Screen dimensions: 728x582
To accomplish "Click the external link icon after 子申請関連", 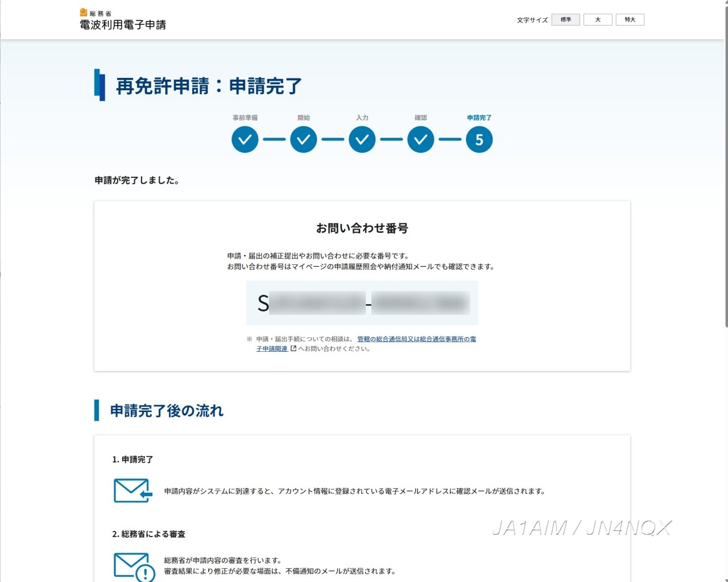I will click(x=293, y=349).
